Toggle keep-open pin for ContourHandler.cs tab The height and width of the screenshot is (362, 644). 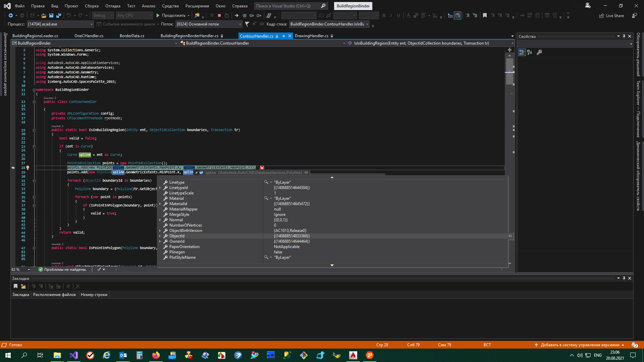(283, 36)
